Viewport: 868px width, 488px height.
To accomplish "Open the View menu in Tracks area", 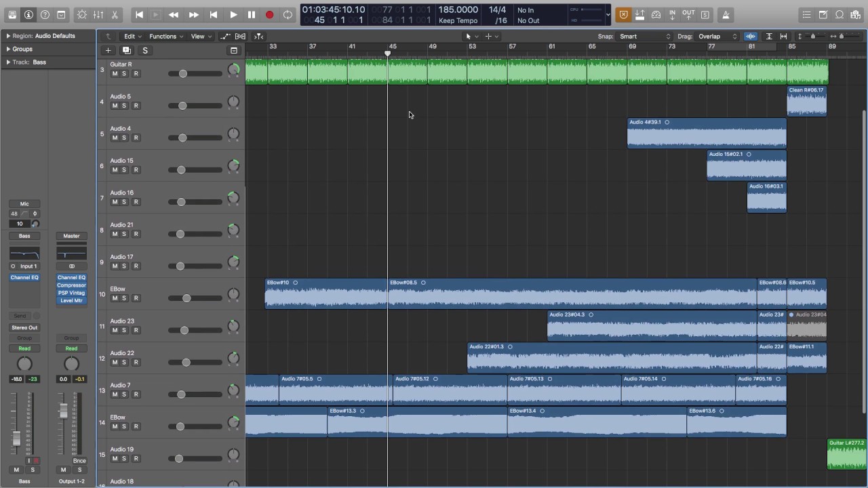I will 200,37.
